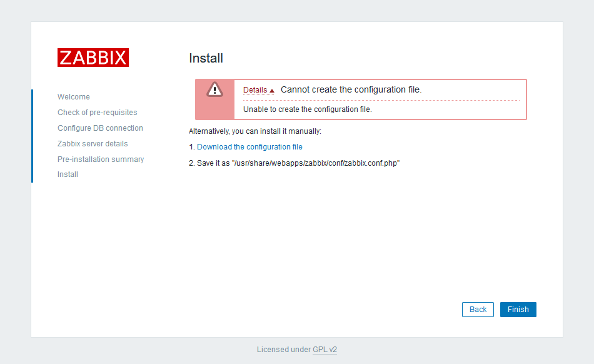Select Configure DB connection step

[100, 128]
